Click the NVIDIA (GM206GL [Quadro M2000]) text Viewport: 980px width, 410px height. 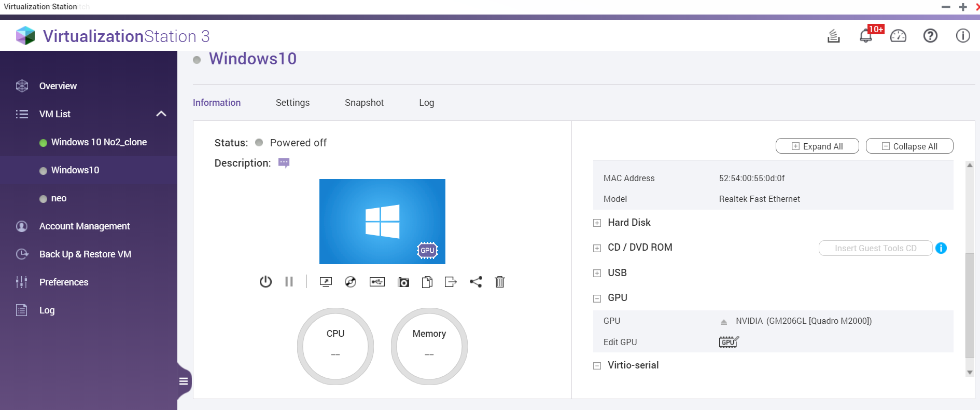804,321
